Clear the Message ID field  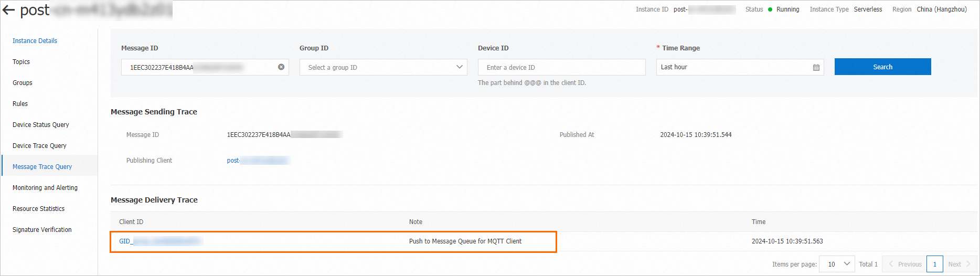[x=281, y=67]
